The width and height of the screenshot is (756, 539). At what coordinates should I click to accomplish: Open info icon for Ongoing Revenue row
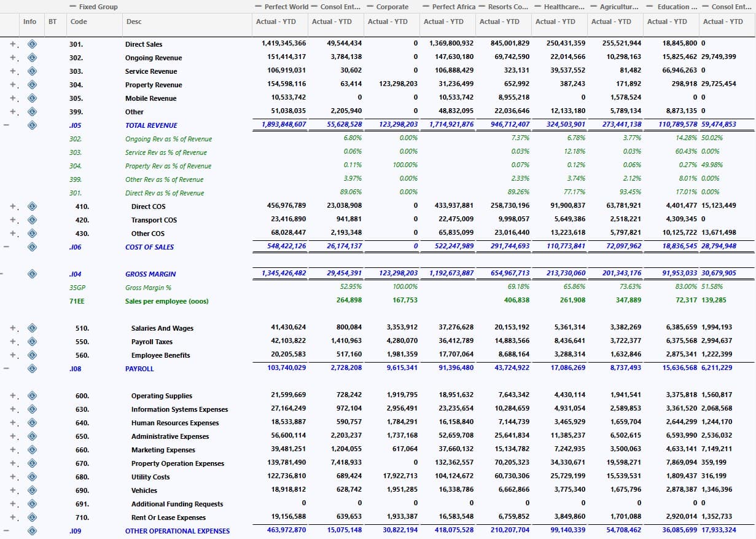33,58
